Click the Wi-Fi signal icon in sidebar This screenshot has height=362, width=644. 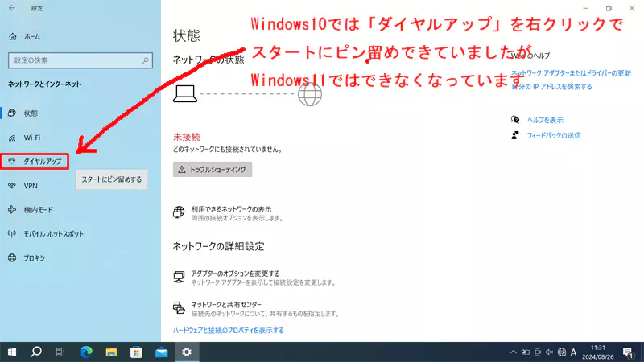click(12, 138)
